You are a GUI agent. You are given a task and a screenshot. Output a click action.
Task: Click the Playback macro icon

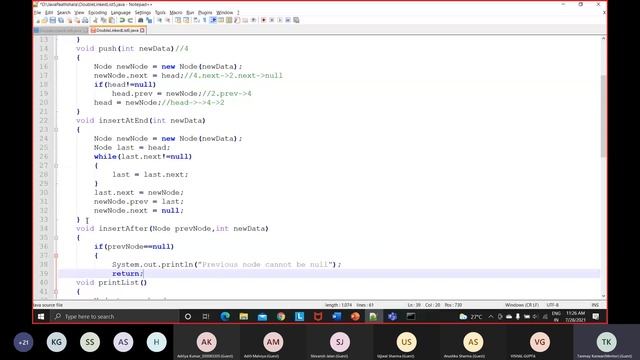280,20
